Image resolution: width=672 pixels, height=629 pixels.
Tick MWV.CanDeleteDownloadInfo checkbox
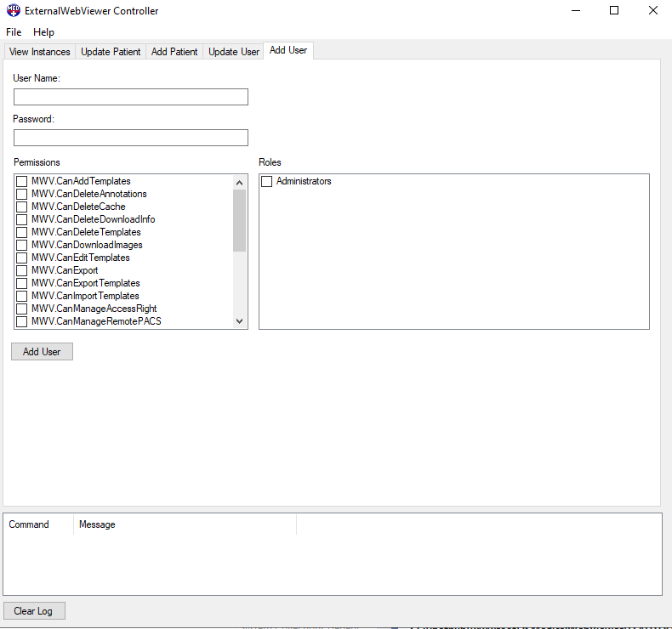(x=22, y=219)
